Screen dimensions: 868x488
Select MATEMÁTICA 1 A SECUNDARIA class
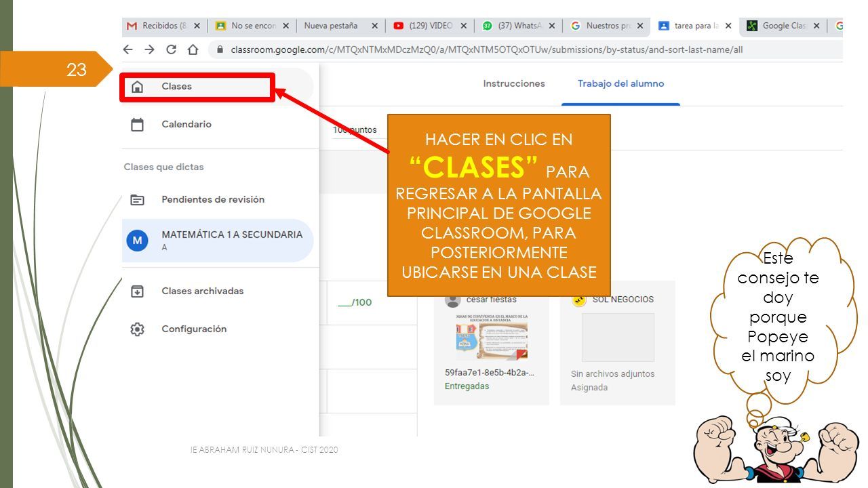(217, 241)
